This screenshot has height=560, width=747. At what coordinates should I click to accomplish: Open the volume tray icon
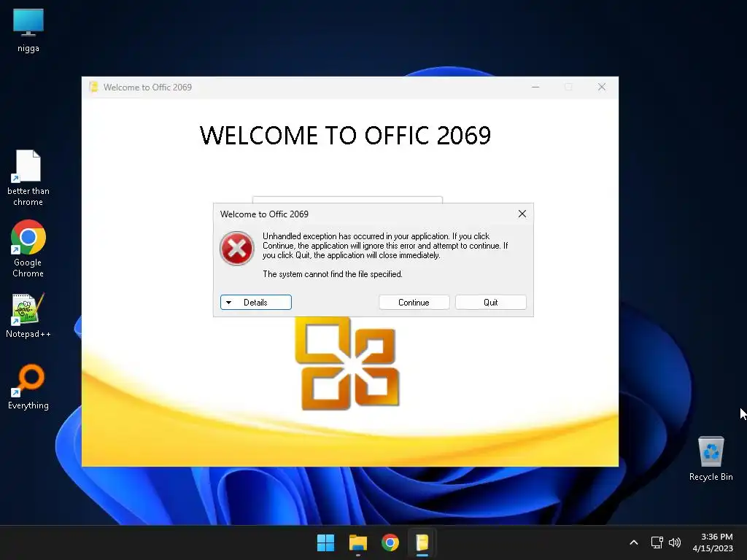click(675, 542)
